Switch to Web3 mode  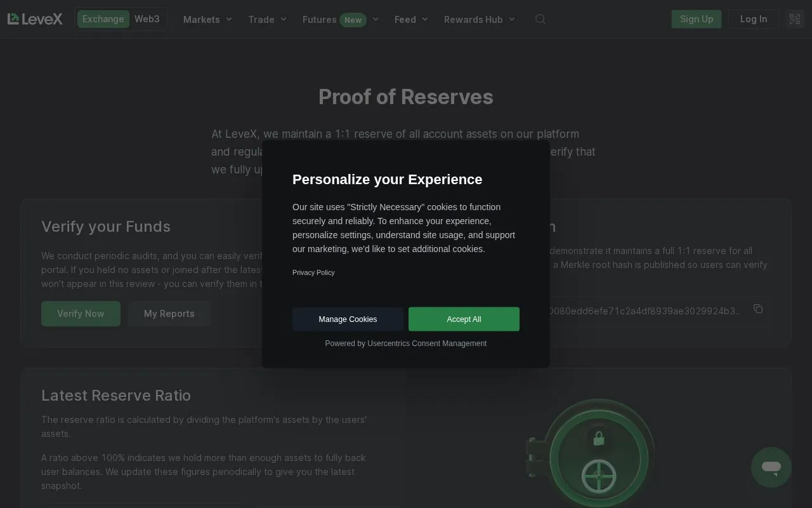click(x=147, y=19)
